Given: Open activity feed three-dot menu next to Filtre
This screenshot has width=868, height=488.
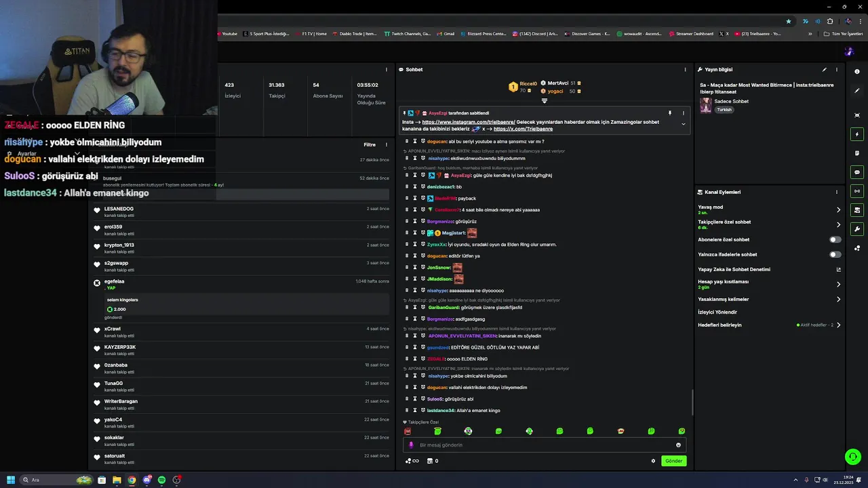Looking at the screenshot, I should pos(387,144).
